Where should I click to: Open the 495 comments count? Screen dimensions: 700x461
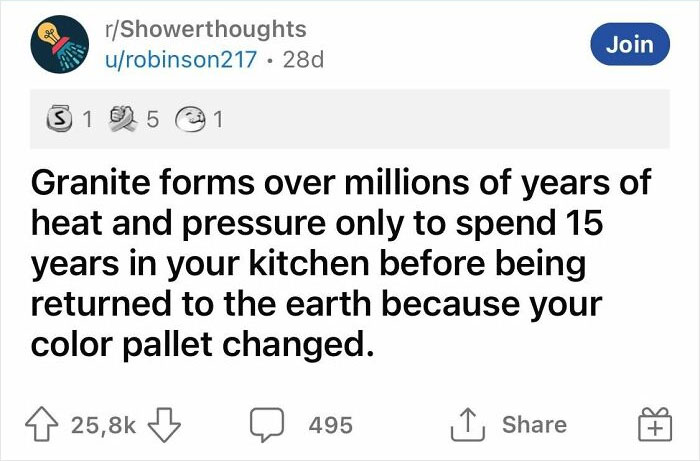point(331,425)
